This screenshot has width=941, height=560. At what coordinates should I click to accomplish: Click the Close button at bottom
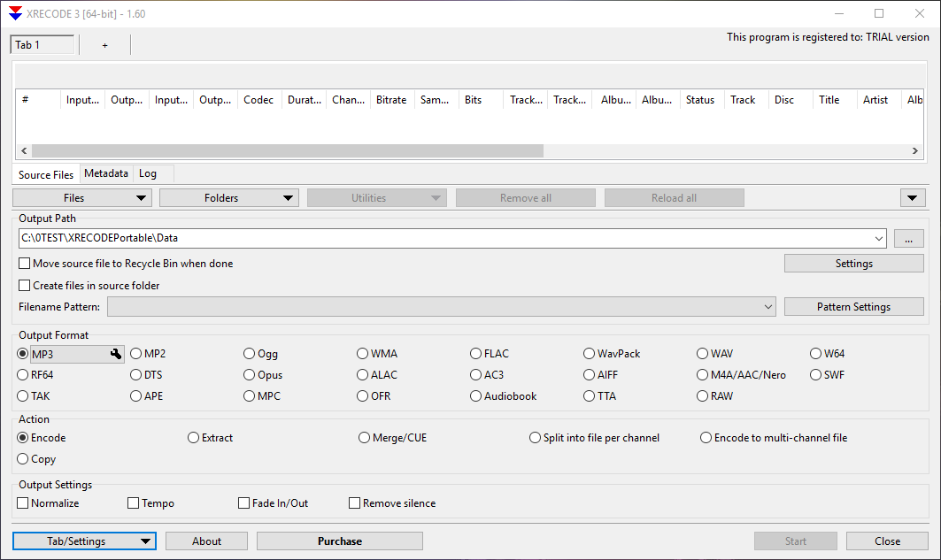tap(888, 541)
